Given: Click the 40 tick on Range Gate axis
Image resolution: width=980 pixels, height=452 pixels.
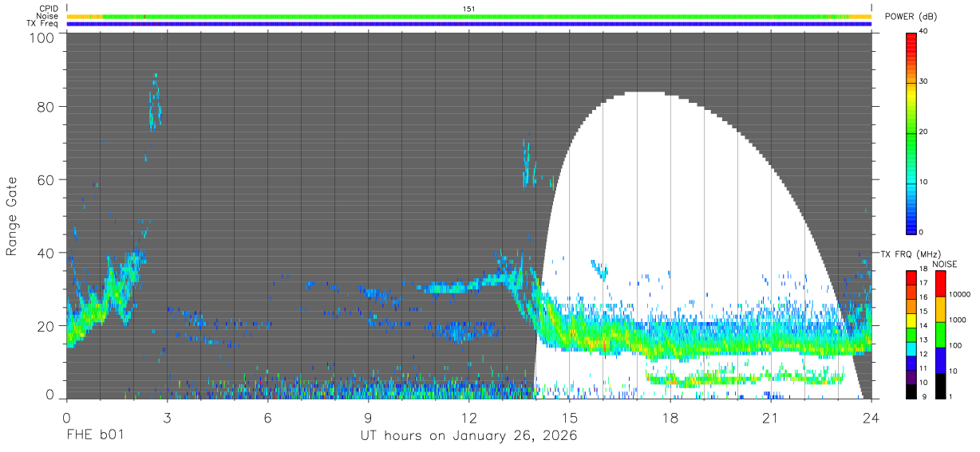Looking at the screenshot, I should click(x=45, y=253).
